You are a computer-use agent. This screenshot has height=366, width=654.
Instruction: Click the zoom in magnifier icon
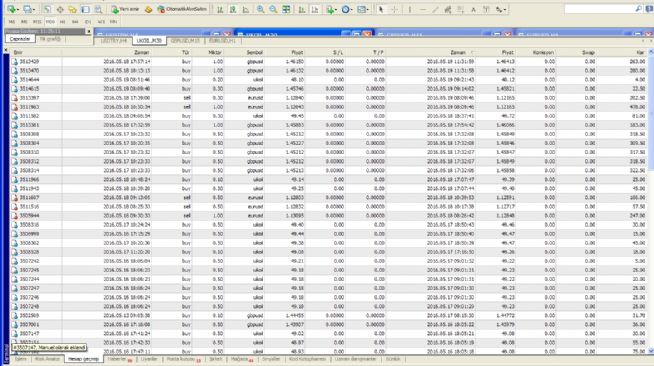[x=260, y=9]
